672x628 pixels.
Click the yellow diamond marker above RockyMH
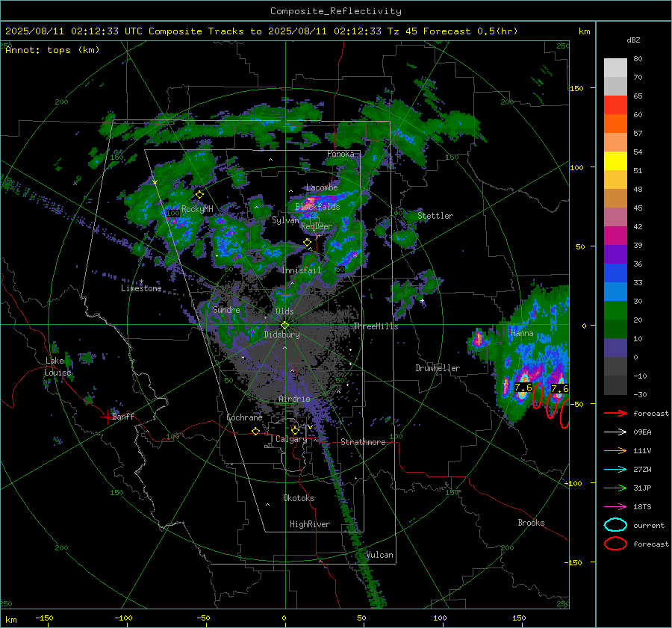click(199, 195)
